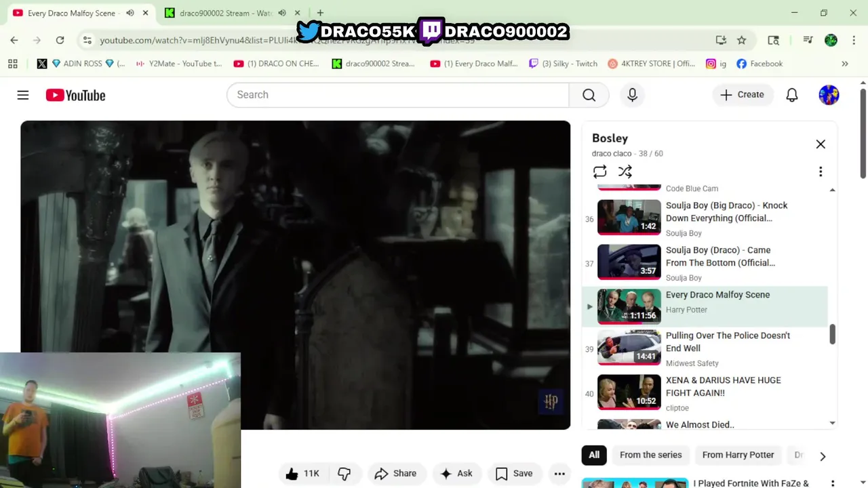Play Soulja Boy Knock Down Everything thumbnail
Screen dimensions: 868x488
click(629, 217)
